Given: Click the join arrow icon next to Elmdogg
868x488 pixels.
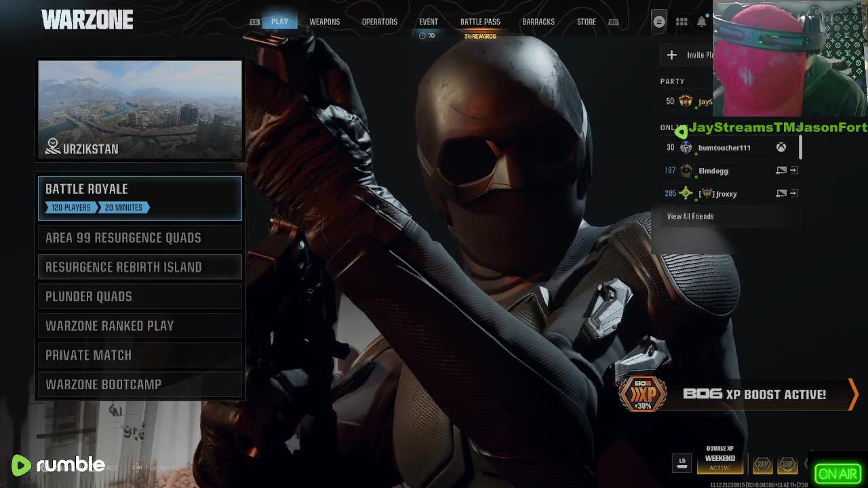Looking at the screenshot, I should 794,170.
